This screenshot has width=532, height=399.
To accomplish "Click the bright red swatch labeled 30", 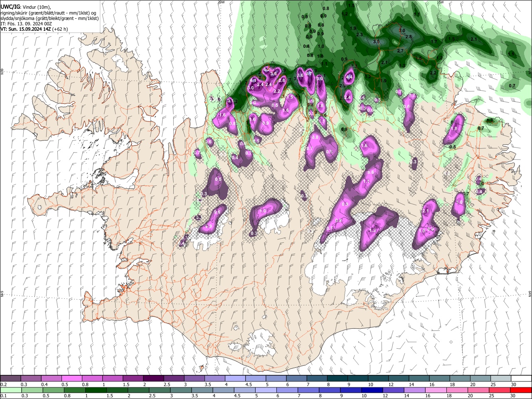I will (x=520, y=390).
